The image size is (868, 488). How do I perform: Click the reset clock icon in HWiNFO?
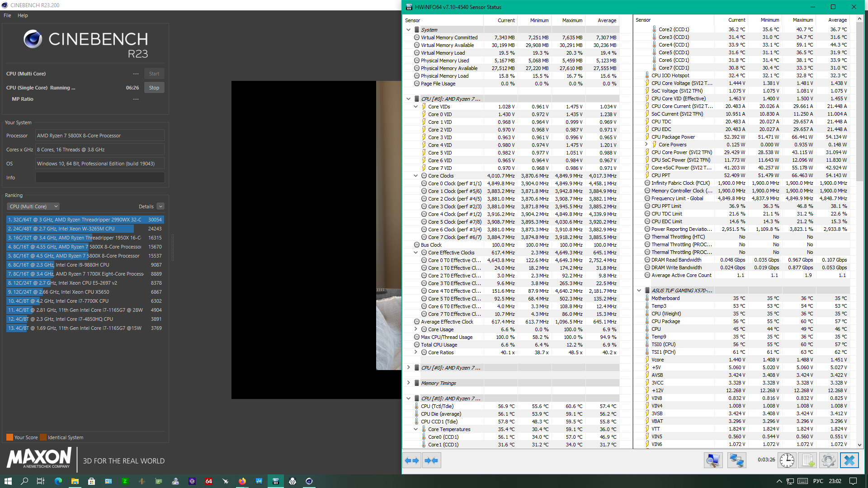point(787,460)
